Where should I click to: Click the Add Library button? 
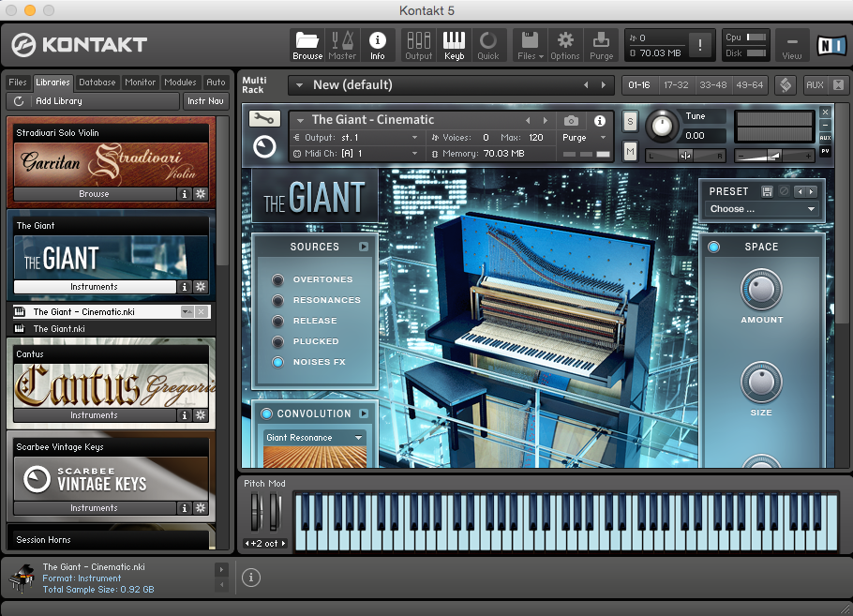[93, 101]
